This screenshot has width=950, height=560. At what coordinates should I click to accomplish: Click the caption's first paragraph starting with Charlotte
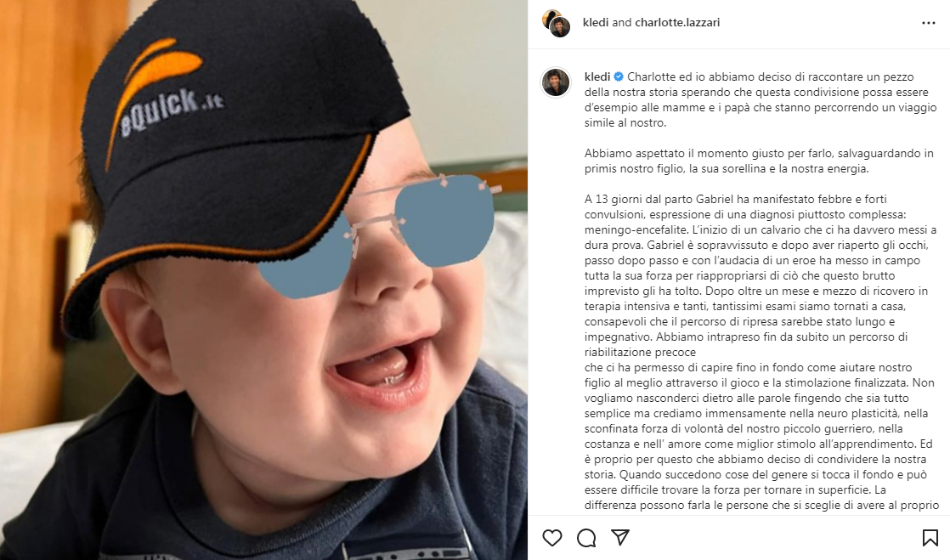point(761,100)
